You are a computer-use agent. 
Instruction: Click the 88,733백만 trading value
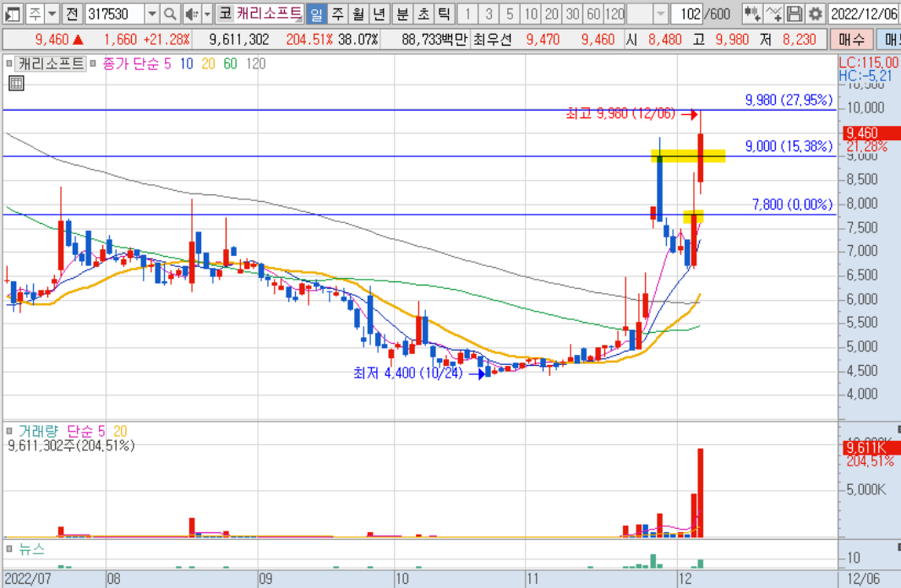(434, 40)
